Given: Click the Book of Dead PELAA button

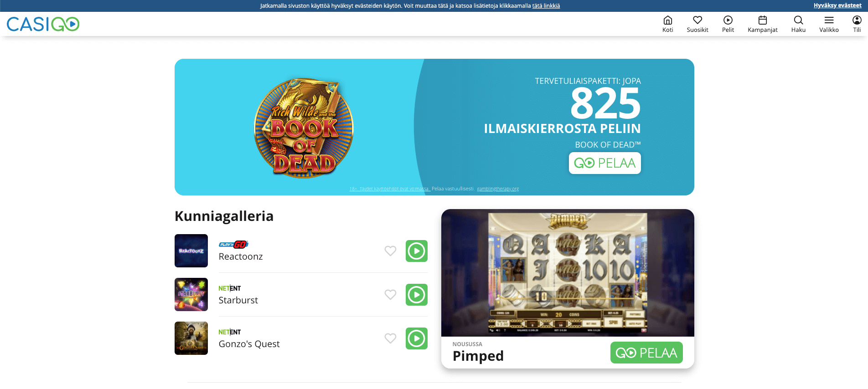Looking at the screenshot, I should click(x=605, y=163).
